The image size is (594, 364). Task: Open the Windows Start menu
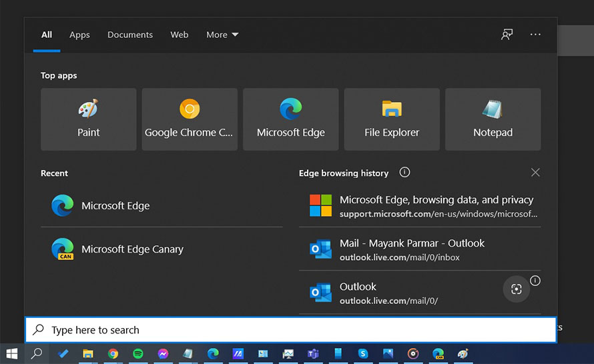tap(12, 354)
